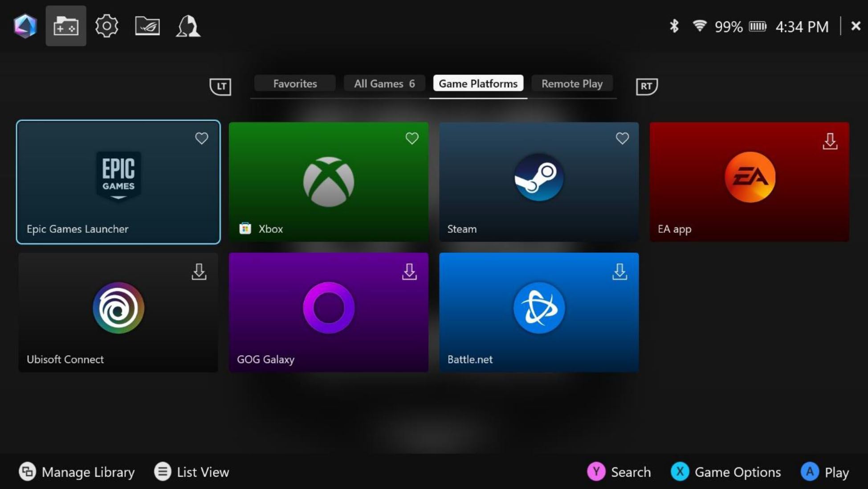The width and height of the screenshot is (868, 489).
Task: Click the EA app download arrow
Action: (830, 141)
